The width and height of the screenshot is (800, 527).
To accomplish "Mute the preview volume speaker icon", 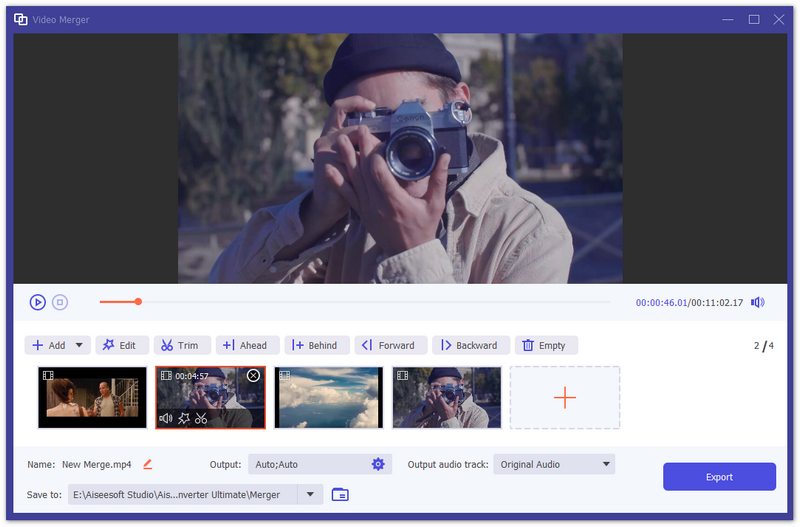I will (758, 302).
